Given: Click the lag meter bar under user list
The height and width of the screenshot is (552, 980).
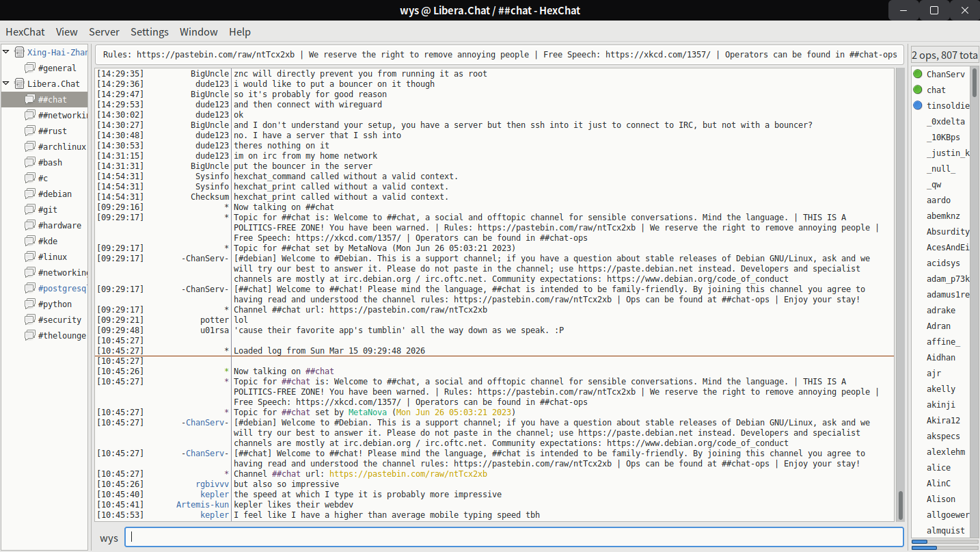Looking at the screenshot, I should (943, 542).
